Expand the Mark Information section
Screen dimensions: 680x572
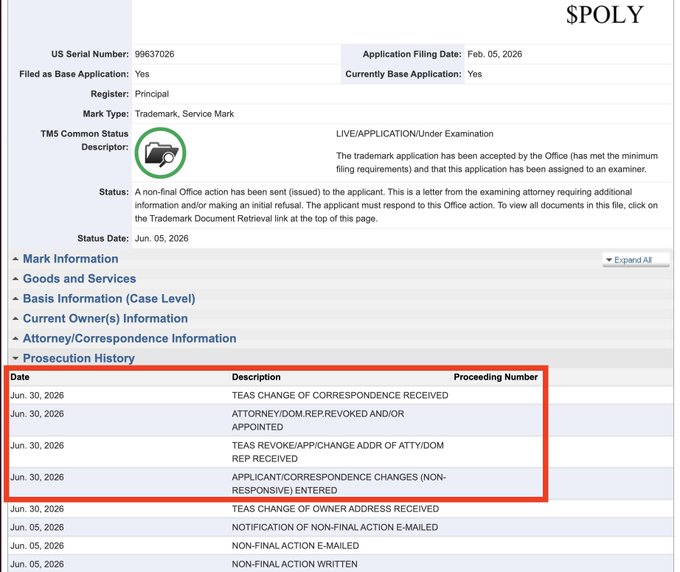pyautogui.click(x=70, y=259)
